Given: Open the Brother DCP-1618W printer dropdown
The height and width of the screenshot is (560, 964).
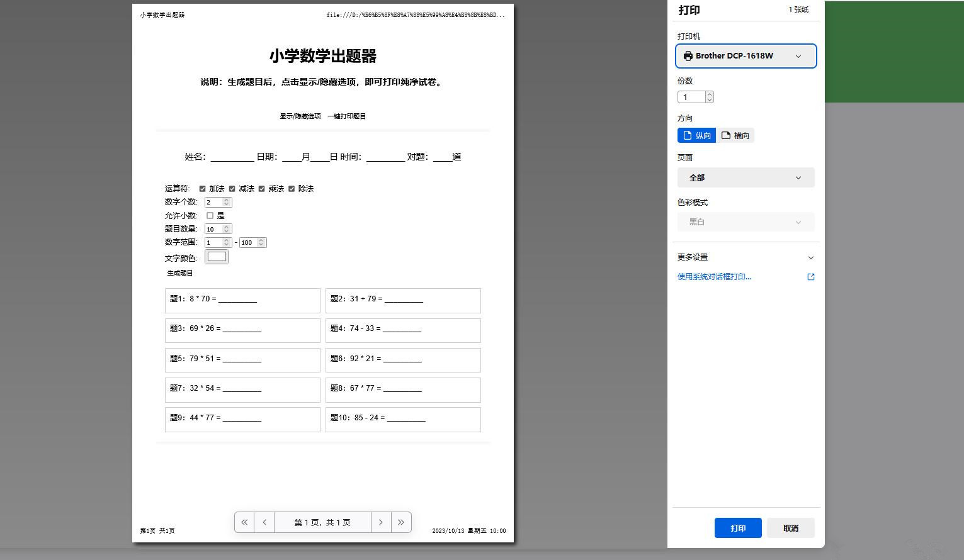Looking at the screenshot, I should coord(746,56).
